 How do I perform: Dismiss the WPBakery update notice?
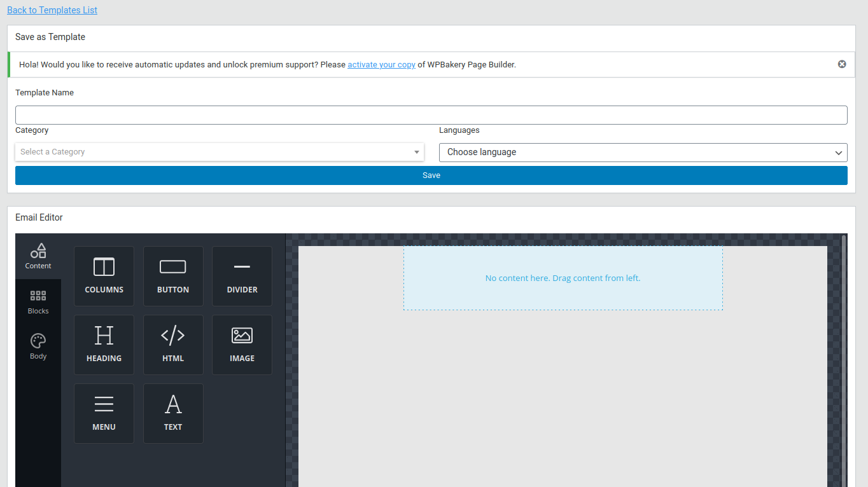(x=842, y=64)
